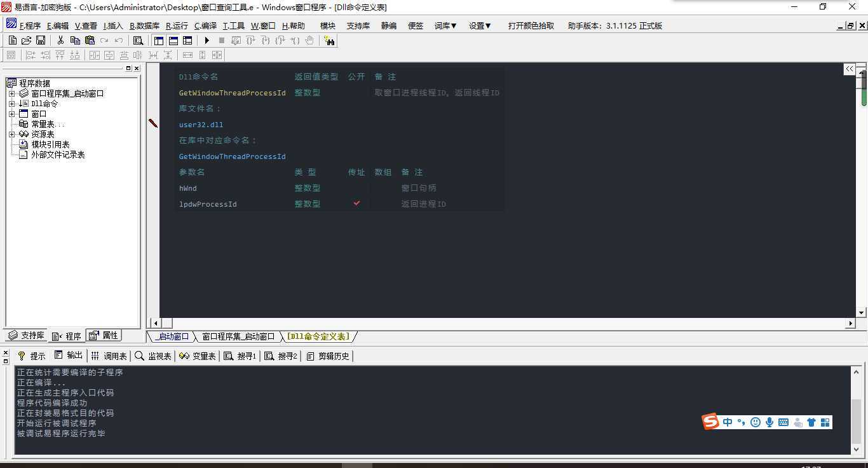Open Sogou toolbox grid icon
Screen dimensions: 868x468
pyautogui.click(x=825, y=422)
